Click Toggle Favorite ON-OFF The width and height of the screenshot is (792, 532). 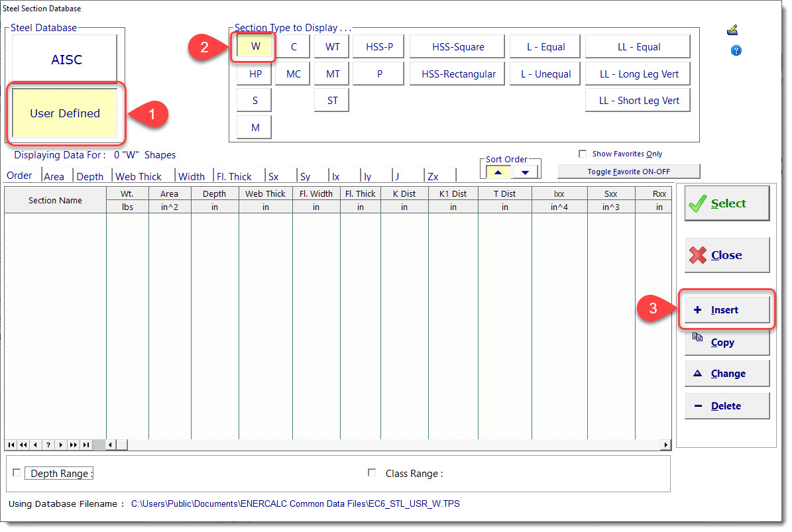628,171
